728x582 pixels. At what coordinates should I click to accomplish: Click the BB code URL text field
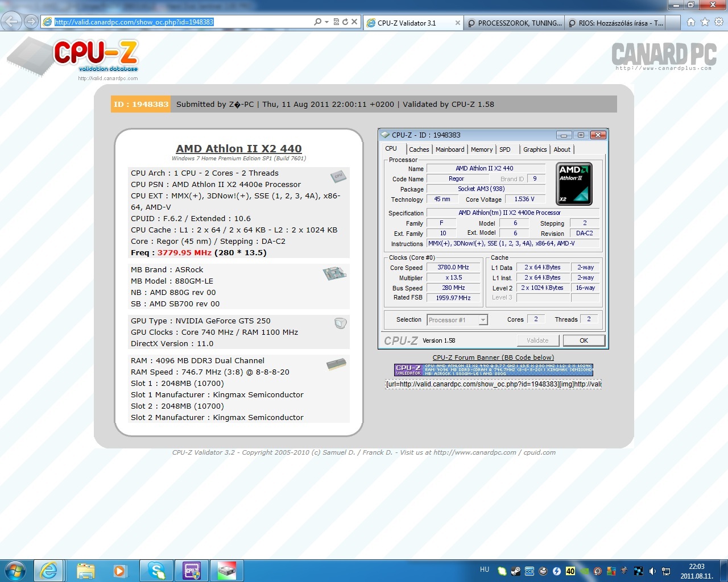click(x=493, y=384)
